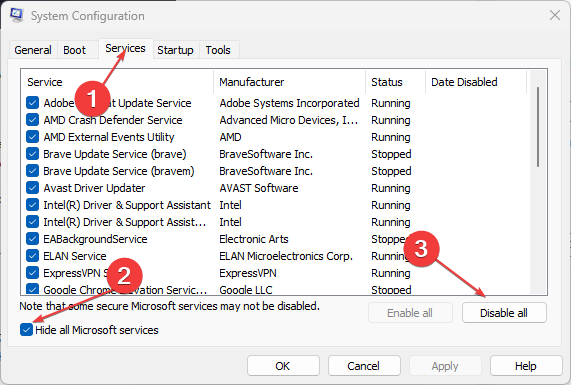Viewport: 571px width, 385px height.
Task: Select 'AMD External Events Utility' service name
Action: pyautogui.click(x=109, y=137)
